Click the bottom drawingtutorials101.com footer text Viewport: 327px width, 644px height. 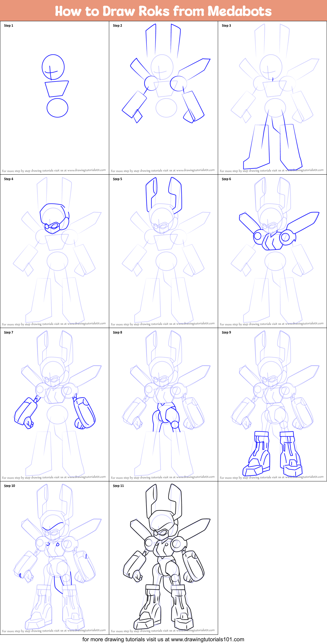coord(163,639)
